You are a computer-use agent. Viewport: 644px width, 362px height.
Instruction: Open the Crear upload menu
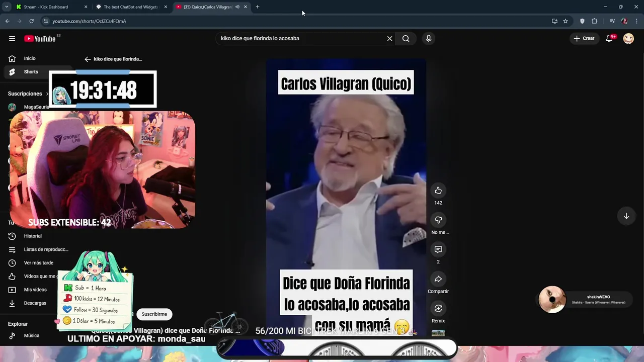coord(584,39)
